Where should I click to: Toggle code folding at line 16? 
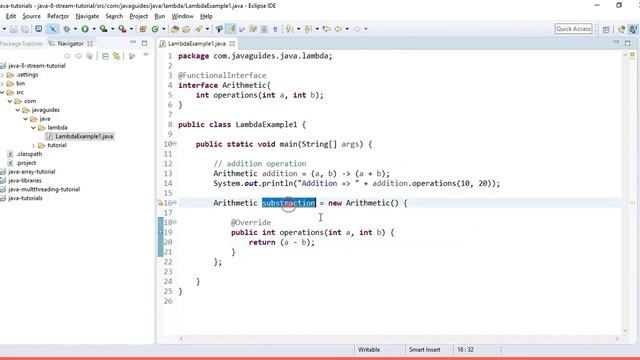coord(175,202)
